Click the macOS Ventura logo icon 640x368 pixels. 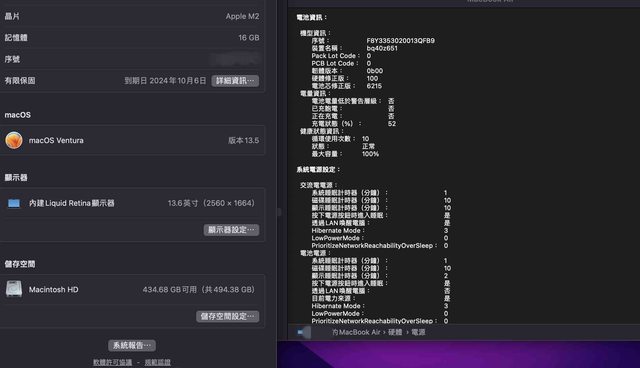pos(14,140)
